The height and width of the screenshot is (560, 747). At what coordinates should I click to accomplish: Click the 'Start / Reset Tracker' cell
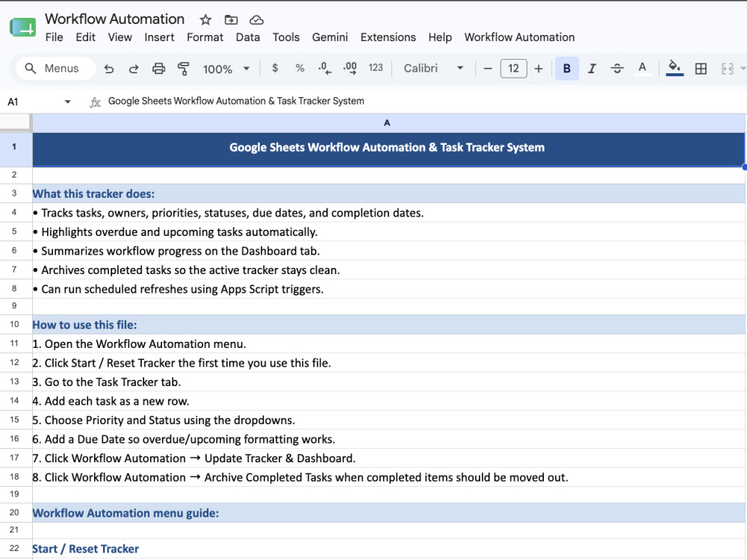pyautogui.click(x=388, y=549)
